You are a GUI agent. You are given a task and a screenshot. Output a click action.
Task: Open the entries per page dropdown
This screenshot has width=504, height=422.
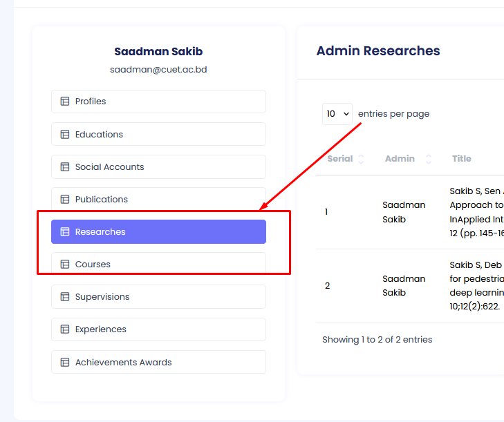337,114
